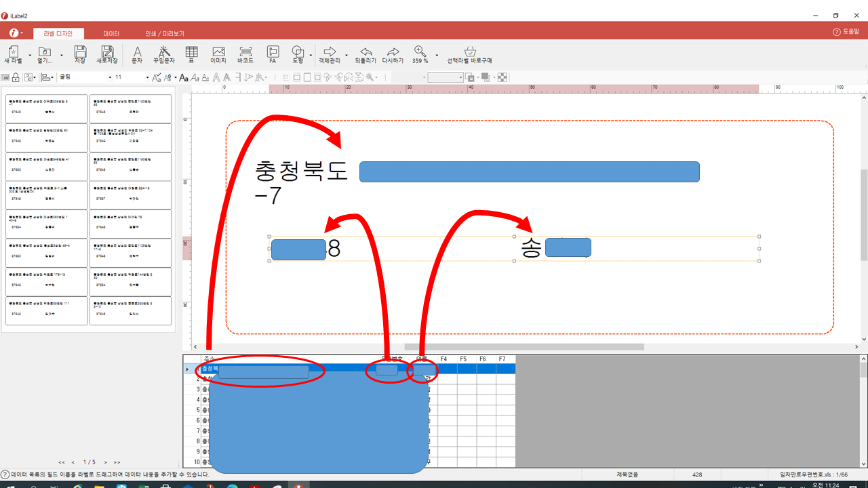Expand the 객체관리 dropdown arrow

[347, 55]
